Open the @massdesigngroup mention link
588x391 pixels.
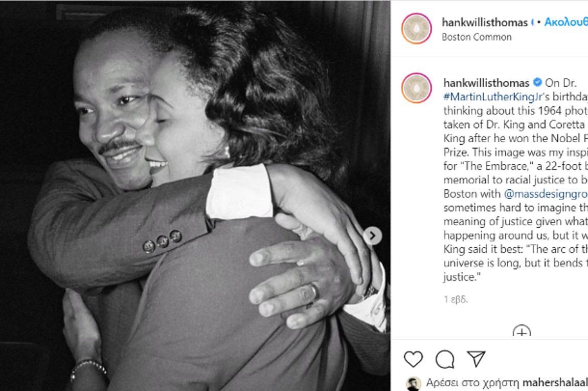tap(546, 194)
